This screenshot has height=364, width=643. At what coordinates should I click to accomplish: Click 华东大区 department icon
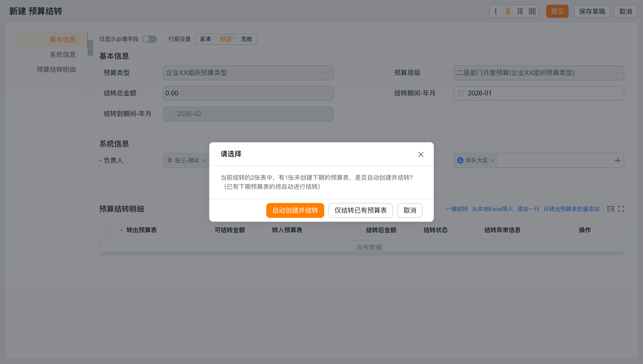tap(460, 161)
